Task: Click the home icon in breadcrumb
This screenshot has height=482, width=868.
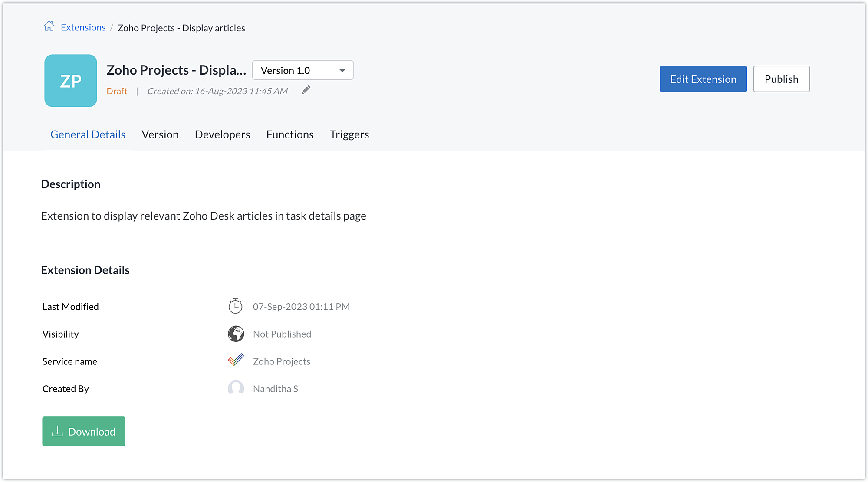Action: point(49,26)
